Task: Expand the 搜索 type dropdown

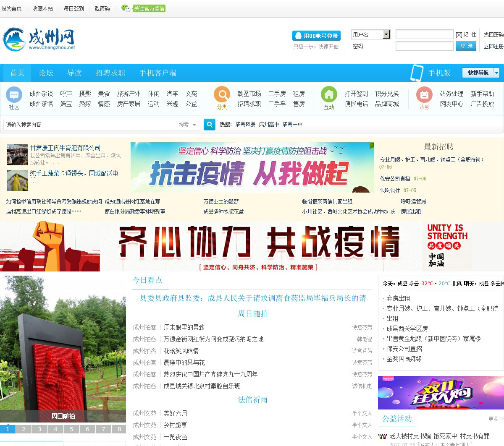Action: (187, 125)
